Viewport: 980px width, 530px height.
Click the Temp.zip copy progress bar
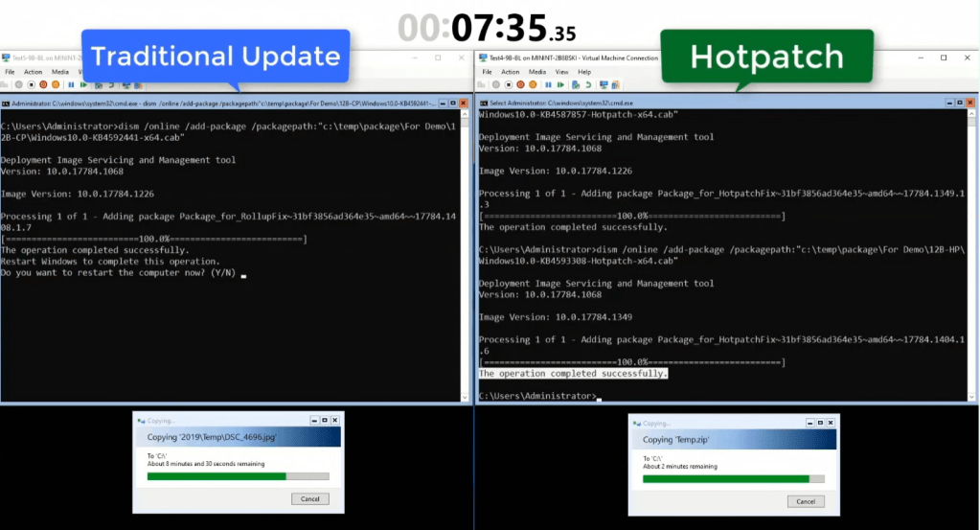(x=732, y=478)
